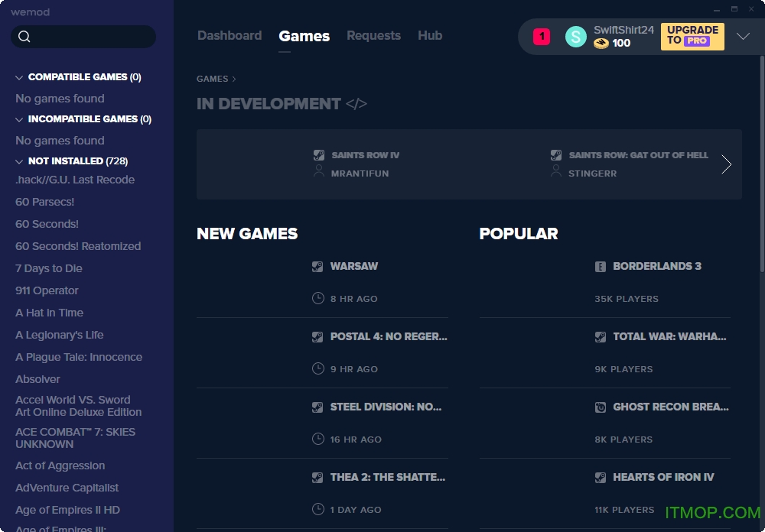Switch to the Dashboard tab
The height and width of the screenshot is (532, 765).
[x=229, y=36]
